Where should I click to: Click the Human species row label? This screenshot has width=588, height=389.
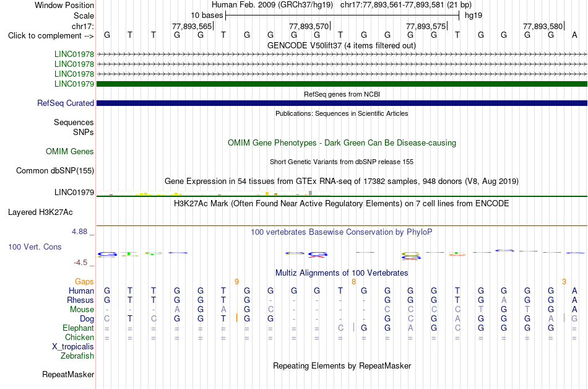pyautogui.click(x=81, y=291)
